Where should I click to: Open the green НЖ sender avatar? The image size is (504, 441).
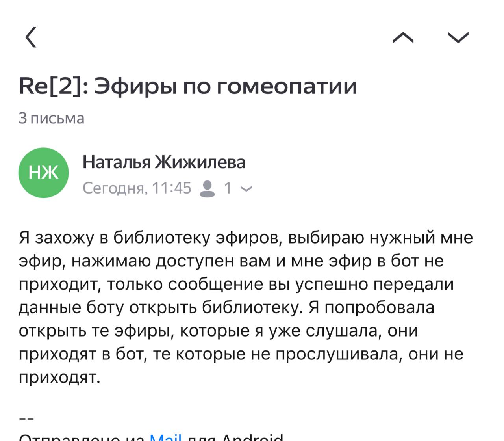point(44,173)
